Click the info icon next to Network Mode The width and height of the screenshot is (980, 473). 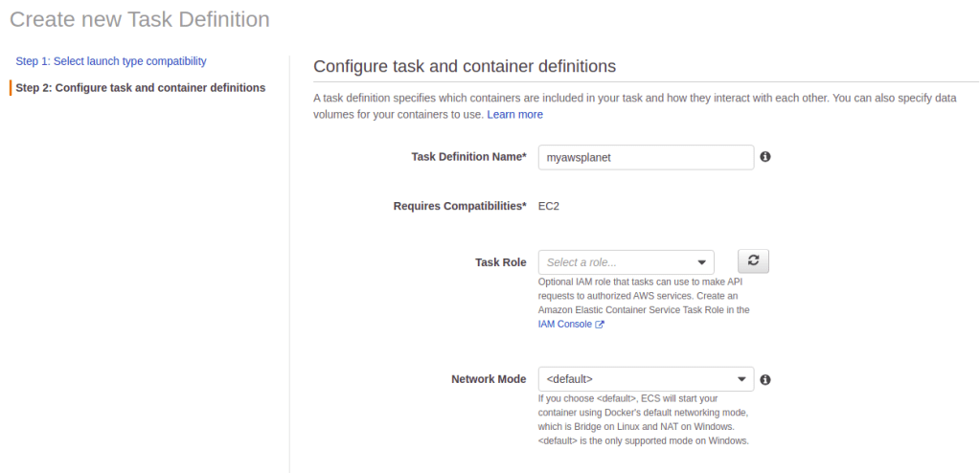765,379
